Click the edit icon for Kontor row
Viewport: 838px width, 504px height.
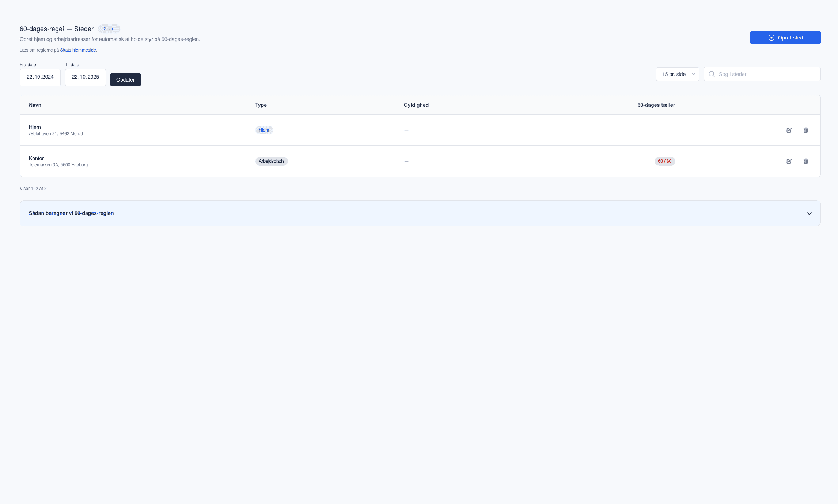coord(789,161)
